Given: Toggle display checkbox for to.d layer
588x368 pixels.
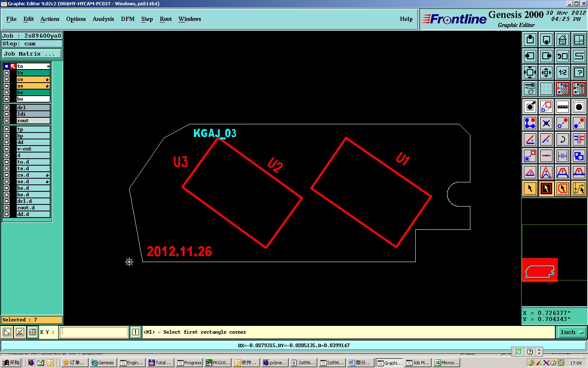Looking at the screenshot, I should coord(7,162).
